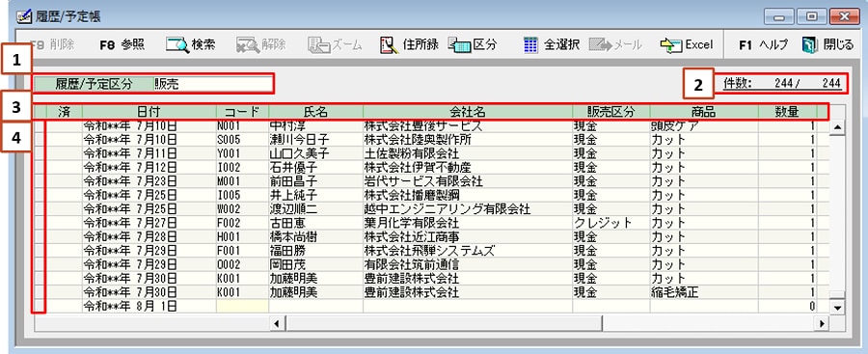Screen dimensions: 868x354
Task: Click date cell 令和**年 7月27日
Action: [149, 223]
